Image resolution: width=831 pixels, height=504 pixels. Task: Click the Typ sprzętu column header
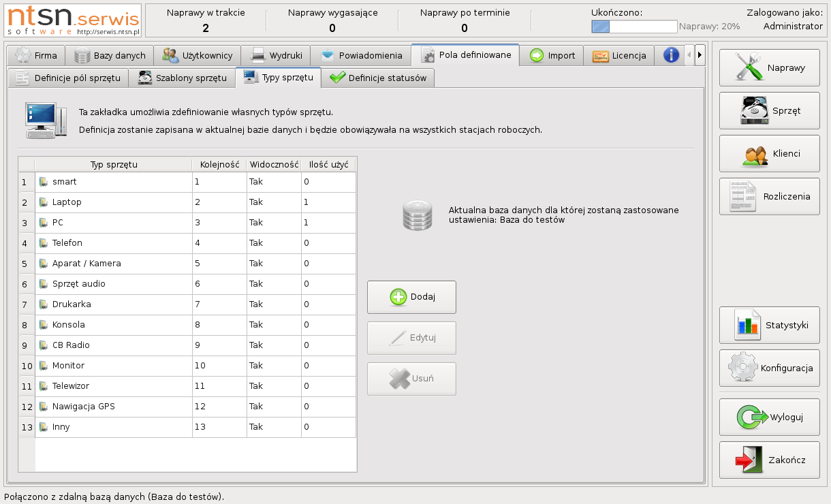click(x=114, y=164)
